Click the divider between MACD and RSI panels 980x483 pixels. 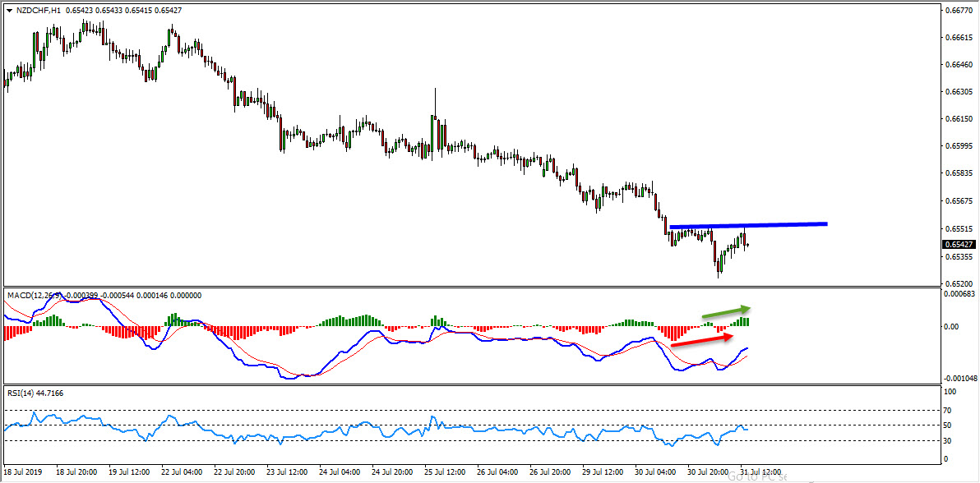[469, 384]
